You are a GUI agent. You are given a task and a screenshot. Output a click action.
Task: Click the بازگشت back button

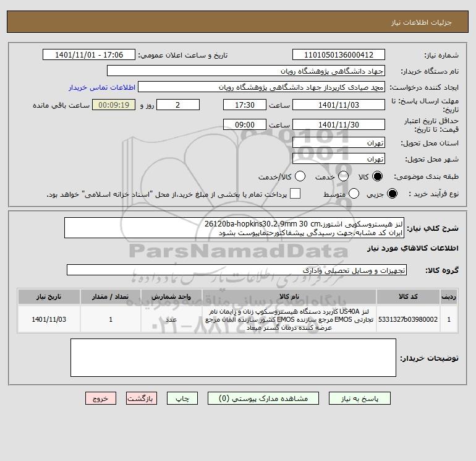point(142,399)
